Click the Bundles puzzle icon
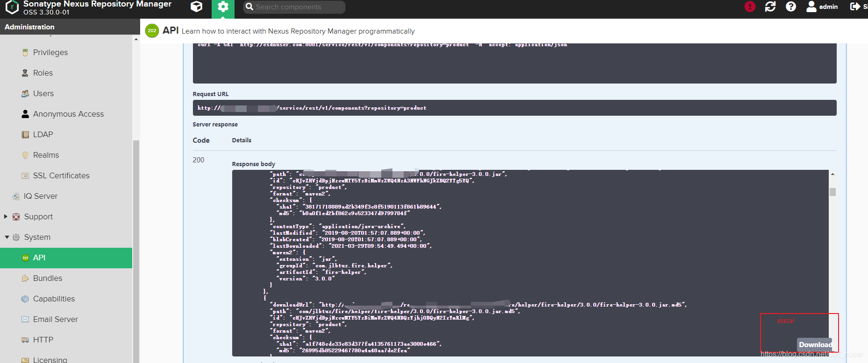The width and height of the screenshot is (868, 363). coord(25,278)
